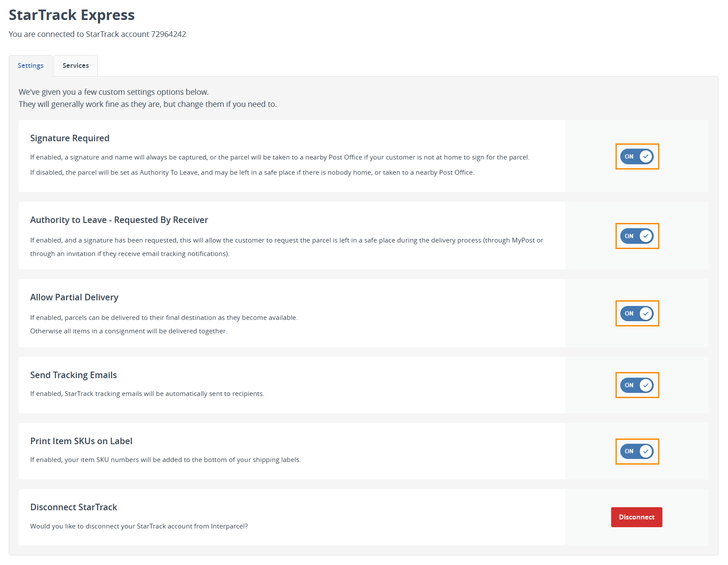Screen dimensions: 728x565
Task: Click the Print Item SKUs on Label heading
Action: tap(81, 441)
